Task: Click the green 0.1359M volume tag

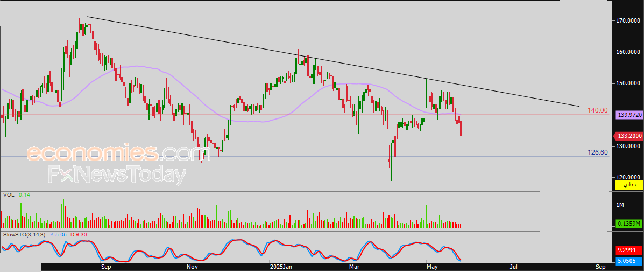Action: tap(628, 224)
